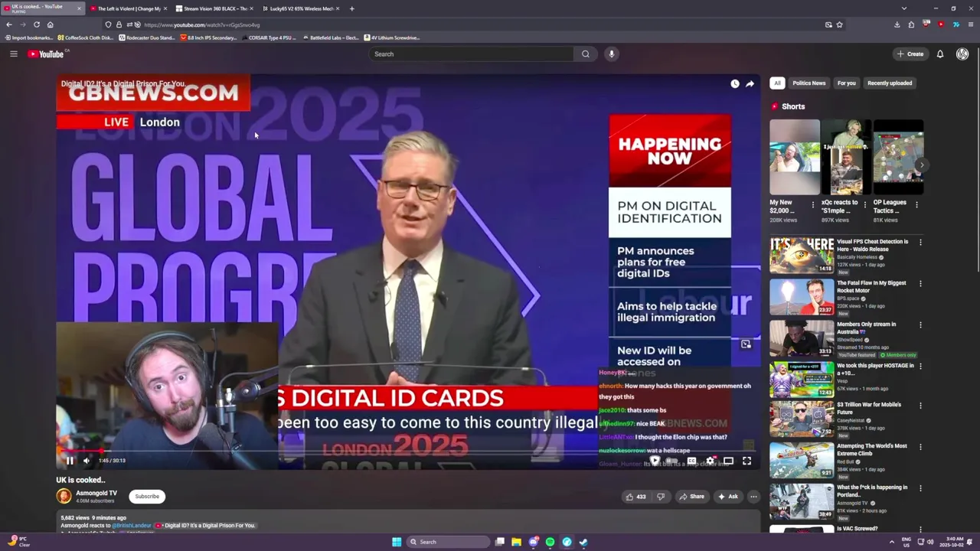This screenshot has width=980, height=551.
Task: Dislike the video with thumbs down
Action: (x=661, y=497)
